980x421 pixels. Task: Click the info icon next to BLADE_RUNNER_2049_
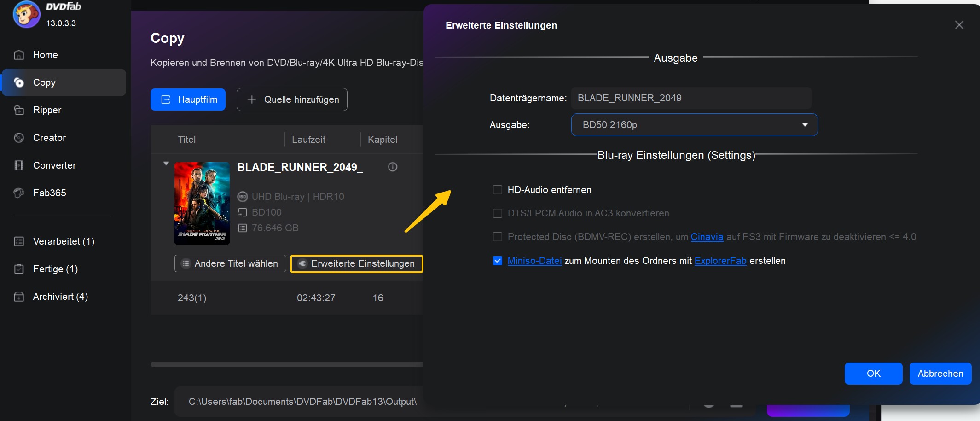click(393, 167)
